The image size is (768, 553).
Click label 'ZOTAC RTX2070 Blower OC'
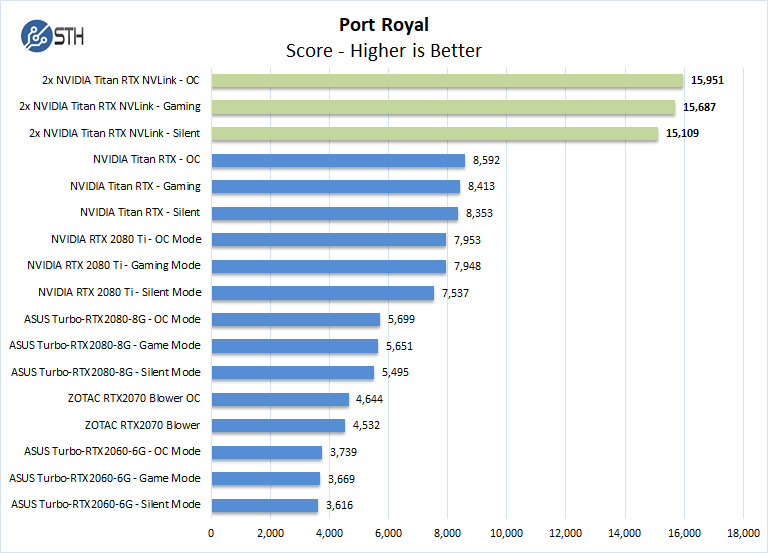coord(134,398)
